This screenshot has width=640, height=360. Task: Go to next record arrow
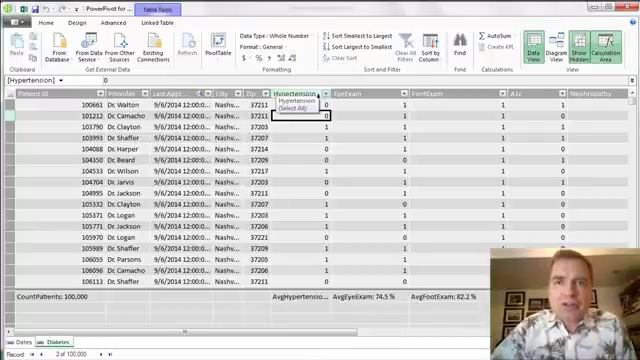click(101, 354)
